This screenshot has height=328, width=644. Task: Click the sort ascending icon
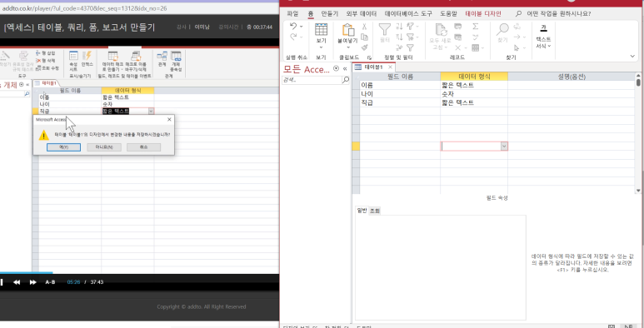pyautogui.click(x=399, y=27)
